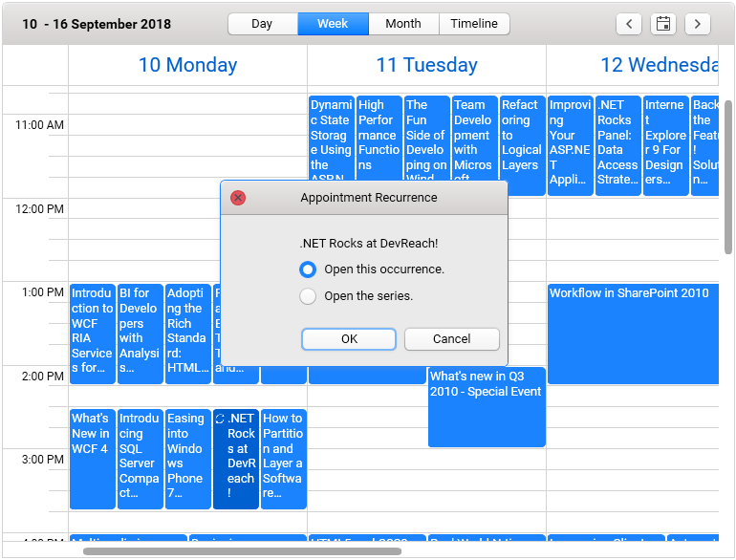Viewport: 736px width, 560px height.
Task: Select 'The Fun Side of Developing' appointment
Action: [x=427, y=138]
